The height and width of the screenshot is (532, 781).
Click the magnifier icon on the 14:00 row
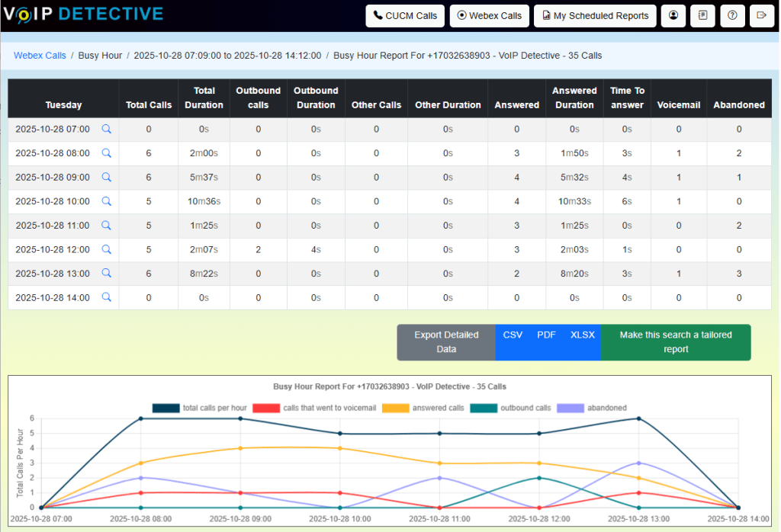(106, 297)
